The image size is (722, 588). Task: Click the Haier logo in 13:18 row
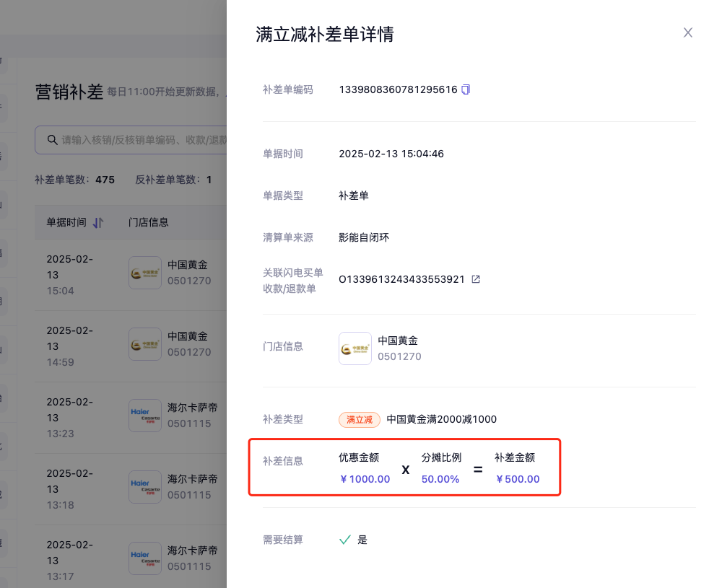145,487
